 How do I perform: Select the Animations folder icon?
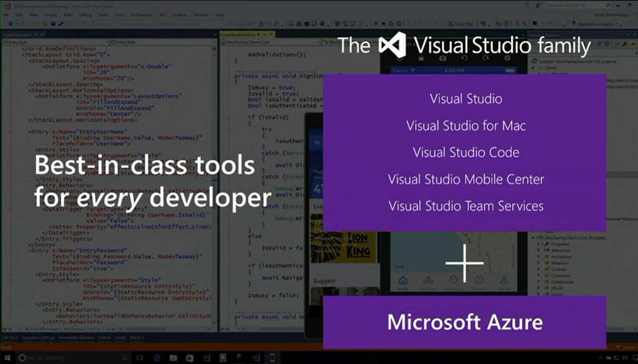(x=546, y=257)
